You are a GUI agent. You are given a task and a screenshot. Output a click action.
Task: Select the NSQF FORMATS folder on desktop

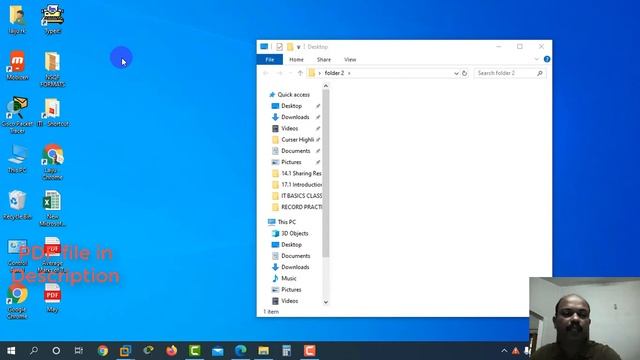[52, 69]
